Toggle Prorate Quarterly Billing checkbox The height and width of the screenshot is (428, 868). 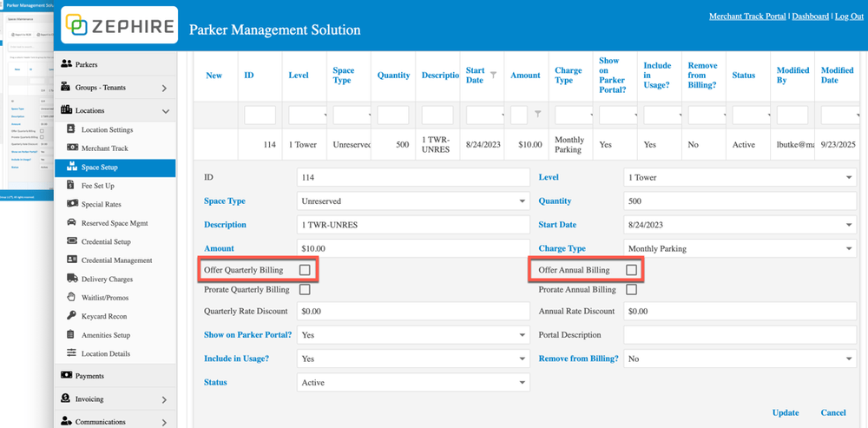305,289
